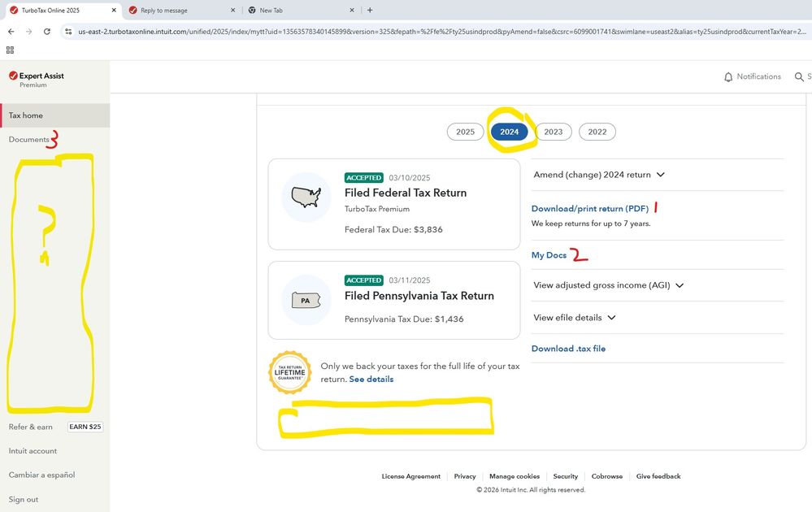
Task: Close the New Tab tab
Action: point(352,10)
